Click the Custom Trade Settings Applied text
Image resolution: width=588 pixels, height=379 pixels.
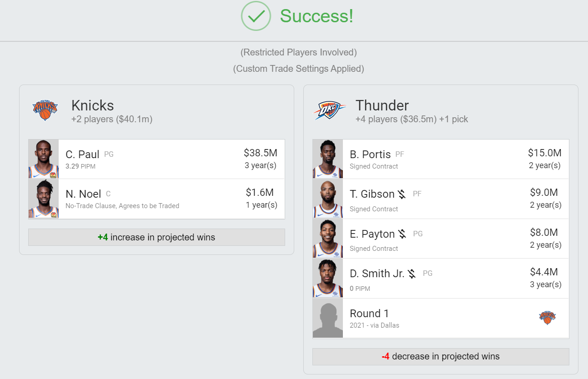[299, 69]
